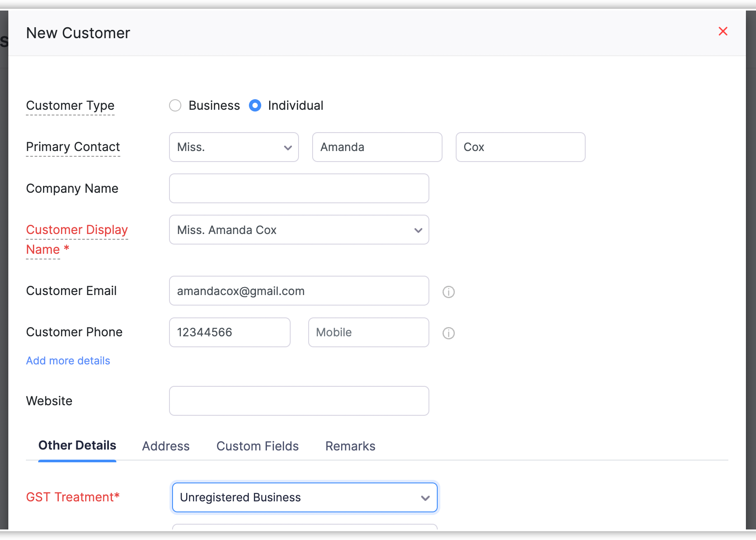Click the Company Name field
Viewport: 756px width, 540px height.
[x=299, y=188]
